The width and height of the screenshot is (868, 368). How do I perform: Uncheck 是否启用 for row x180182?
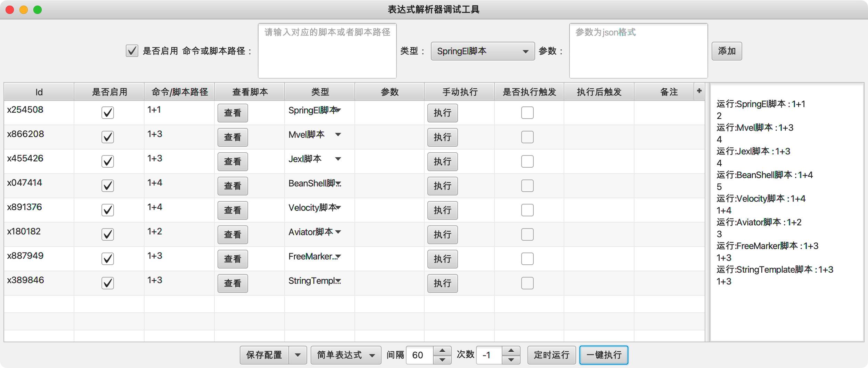point(108,234)
